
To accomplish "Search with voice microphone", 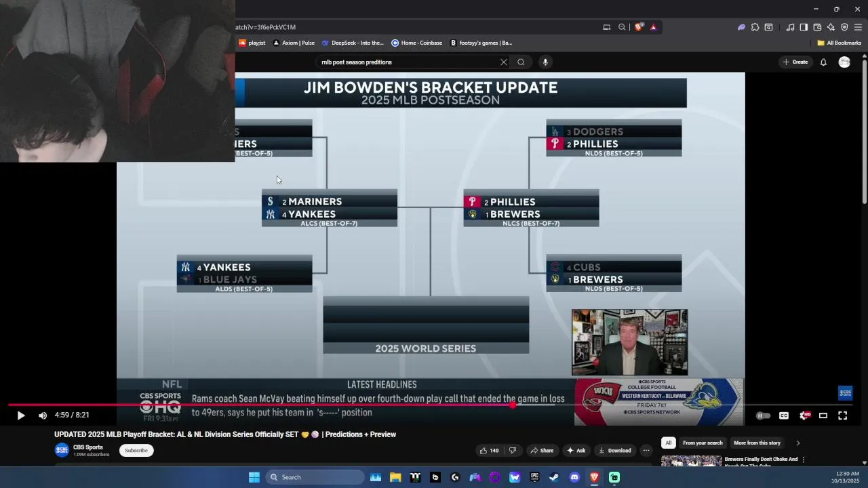I will [545, 62].
